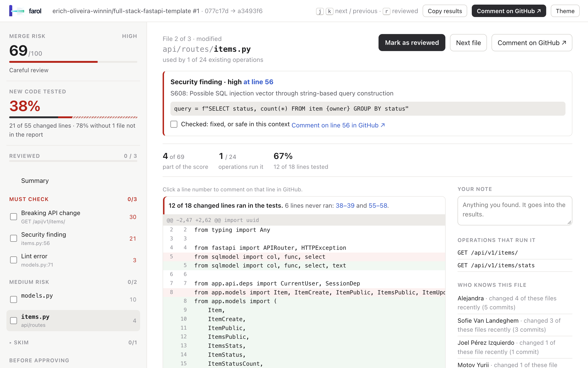Click dark Comment on GitHub header button
The image size is (588, 368).
coord(509,11)
